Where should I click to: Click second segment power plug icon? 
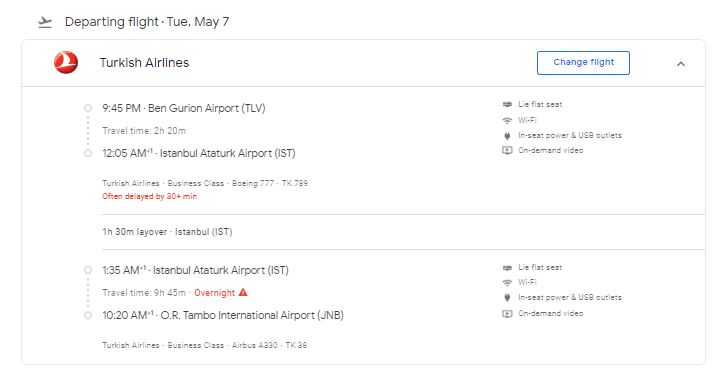507,297
